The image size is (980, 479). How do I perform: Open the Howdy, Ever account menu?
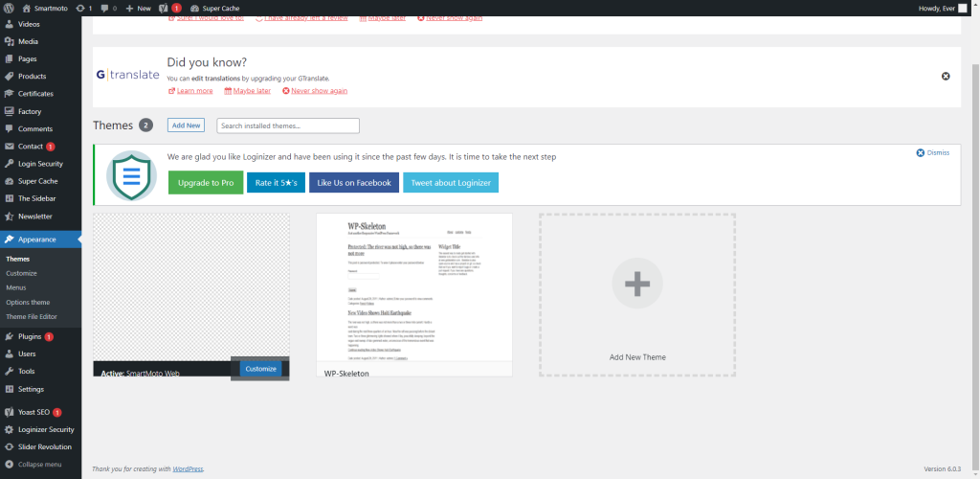pyautogui.click(x=943, y=8)
